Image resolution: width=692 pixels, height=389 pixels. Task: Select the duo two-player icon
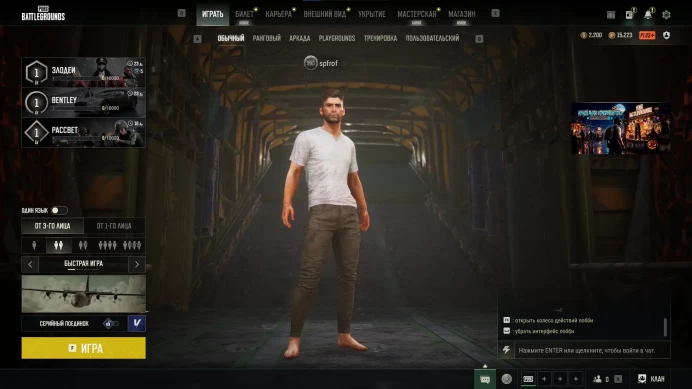click(x=58, y=245)
